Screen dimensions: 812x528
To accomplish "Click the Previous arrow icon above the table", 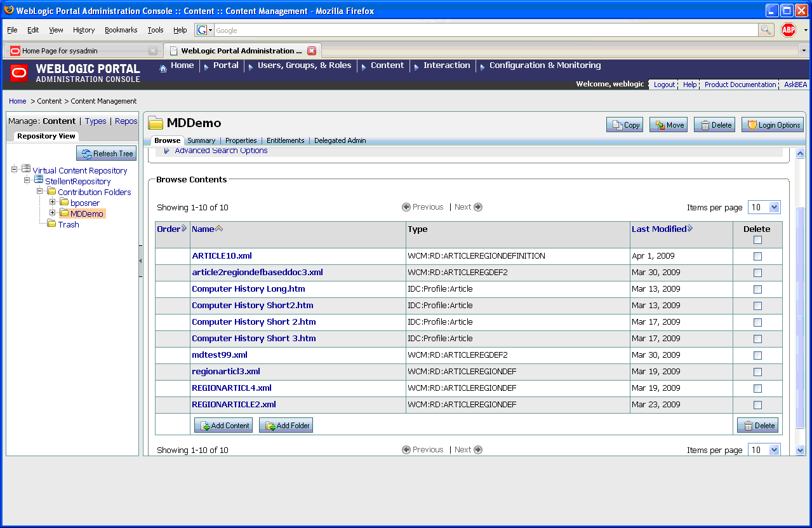I will pos(406,207).
